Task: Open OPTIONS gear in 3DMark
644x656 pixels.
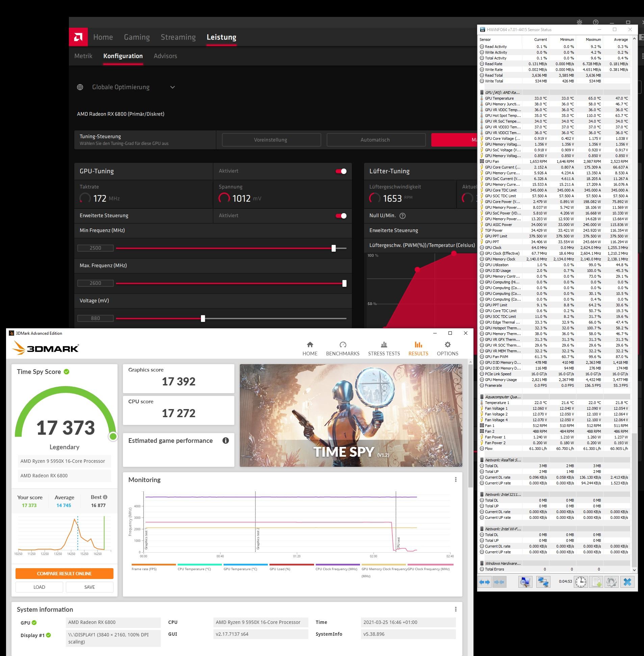Action: [x=447, y=349]
